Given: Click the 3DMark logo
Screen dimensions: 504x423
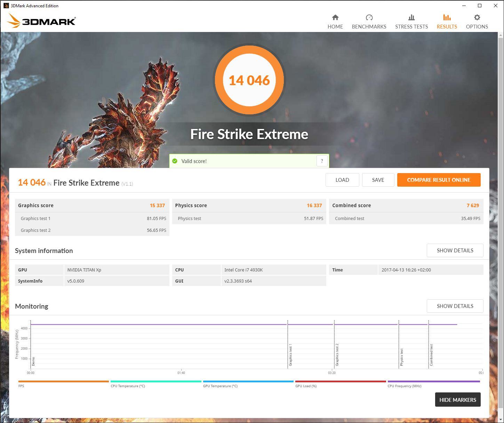Looking at the screenshot, I should (41, 21).
